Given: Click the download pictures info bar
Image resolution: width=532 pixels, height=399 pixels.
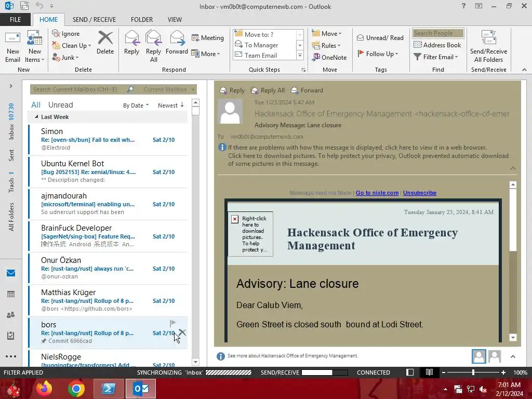Looking at the screenshot, I should 368,159.
